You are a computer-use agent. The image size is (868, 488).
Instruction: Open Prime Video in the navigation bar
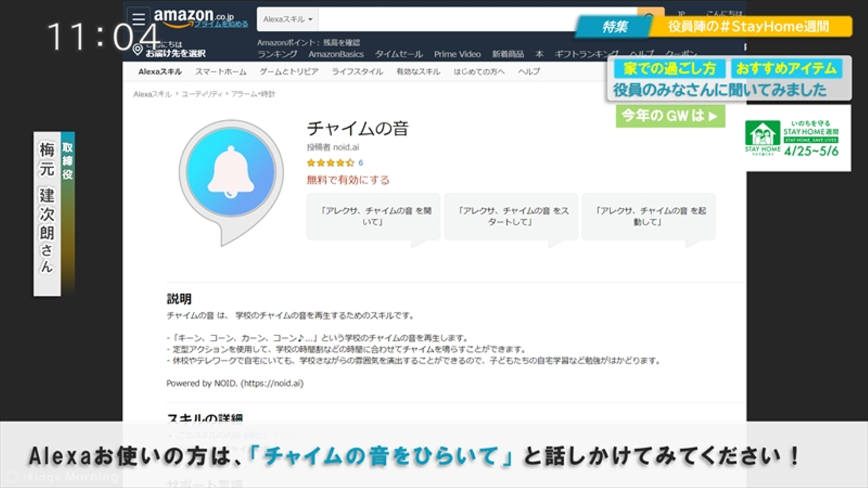pyautogui.click(x=458, y=54)
